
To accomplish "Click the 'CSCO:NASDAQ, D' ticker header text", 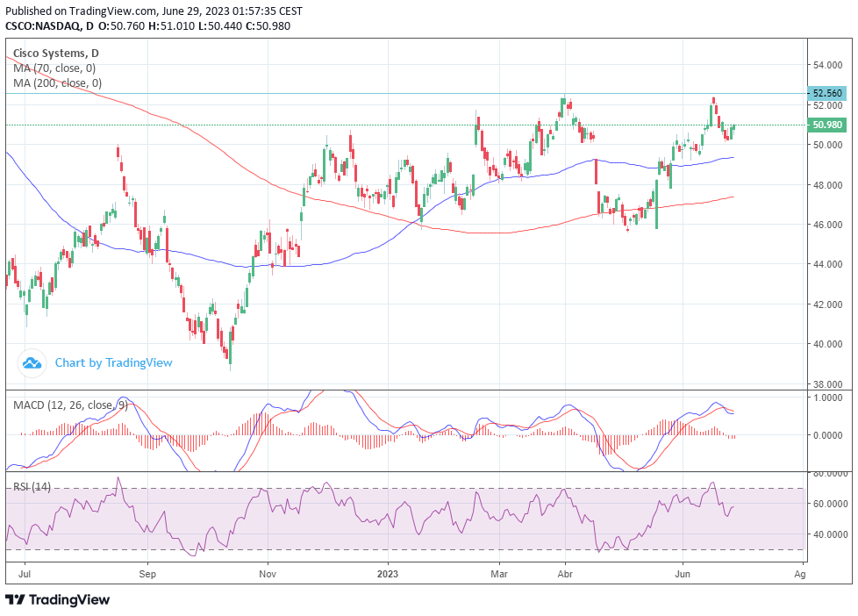I will click(x=49, y=25).
